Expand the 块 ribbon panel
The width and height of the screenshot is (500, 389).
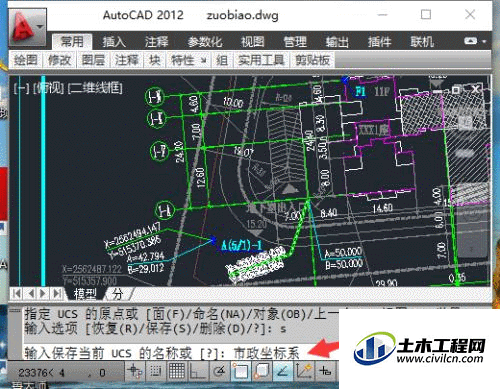pyautogui.click(x=154, y=60)
